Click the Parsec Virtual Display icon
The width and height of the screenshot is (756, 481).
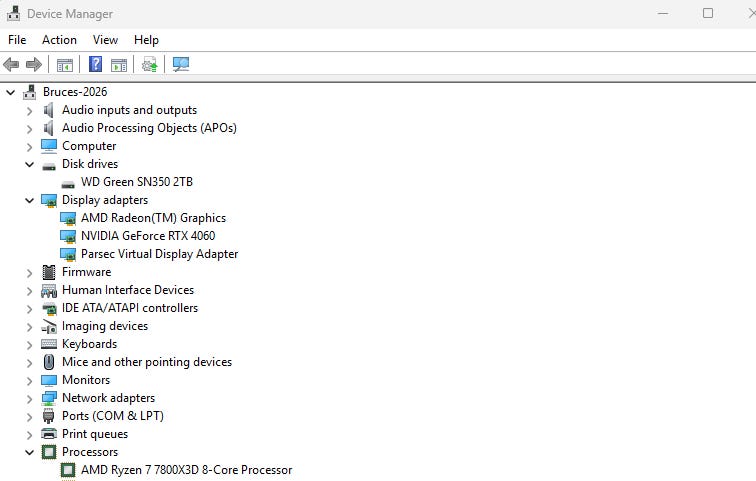click(x=68, y=254)
